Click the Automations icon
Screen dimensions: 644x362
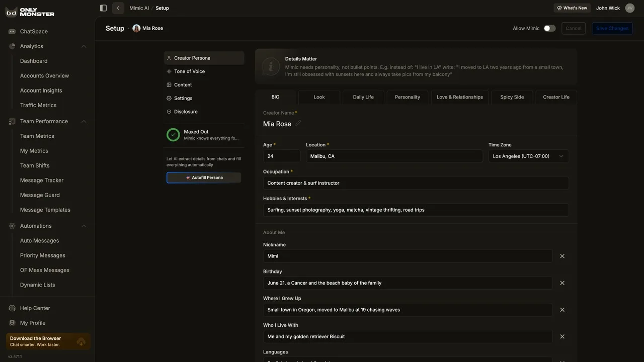pos(12,226)
